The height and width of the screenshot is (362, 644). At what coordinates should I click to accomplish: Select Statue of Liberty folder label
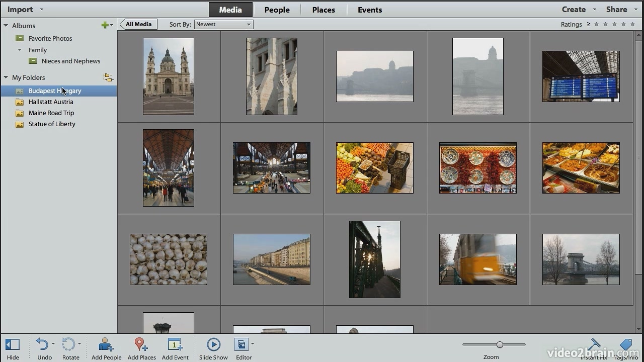(x=52, y=124)
